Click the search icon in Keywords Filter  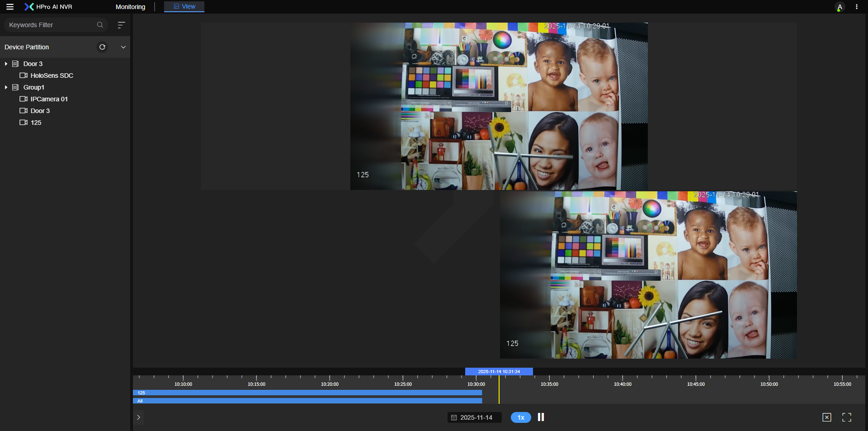pos(100,25)
